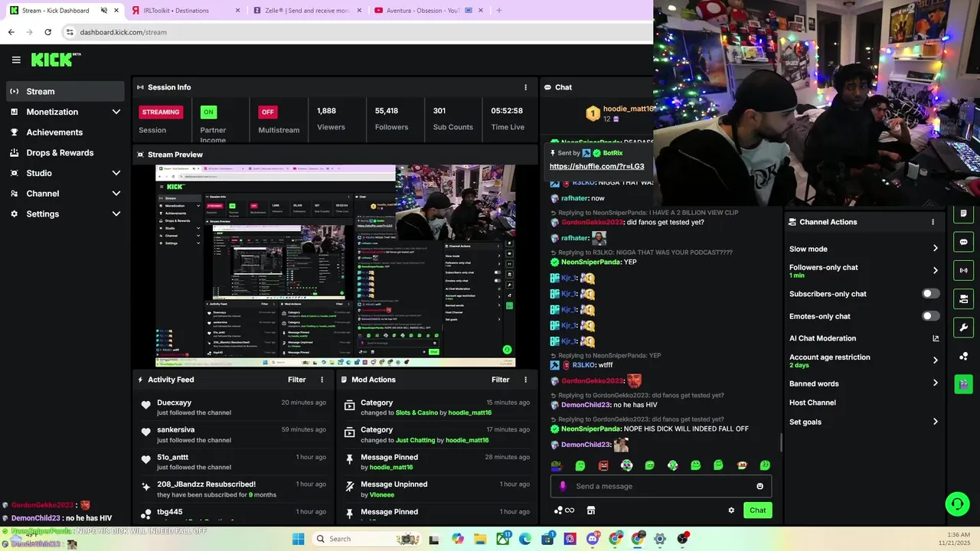Open Discord from the taskbar

click(593, 539)
